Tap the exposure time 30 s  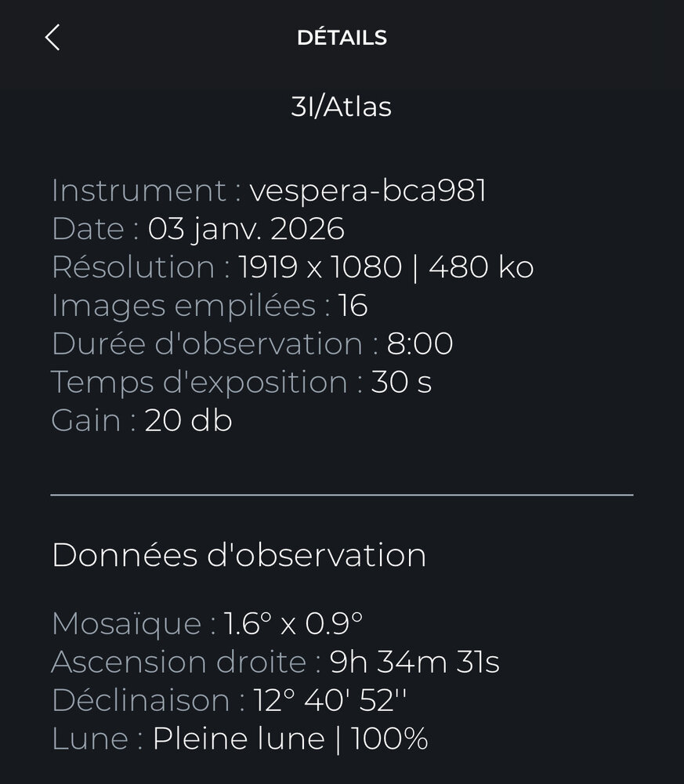pyautogui.click(x=401, y=383)
